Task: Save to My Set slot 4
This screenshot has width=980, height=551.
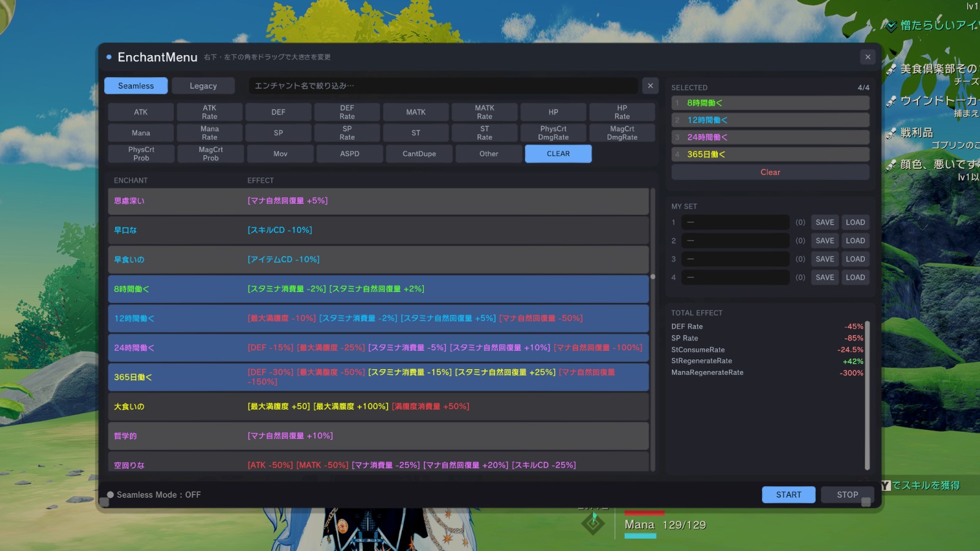Action: (x=824, y=277)
